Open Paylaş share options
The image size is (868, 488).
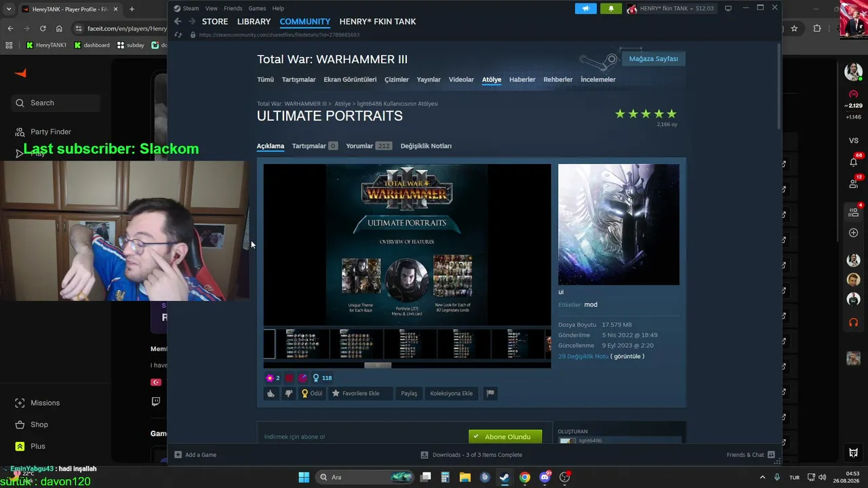click(x=409, y=393)
